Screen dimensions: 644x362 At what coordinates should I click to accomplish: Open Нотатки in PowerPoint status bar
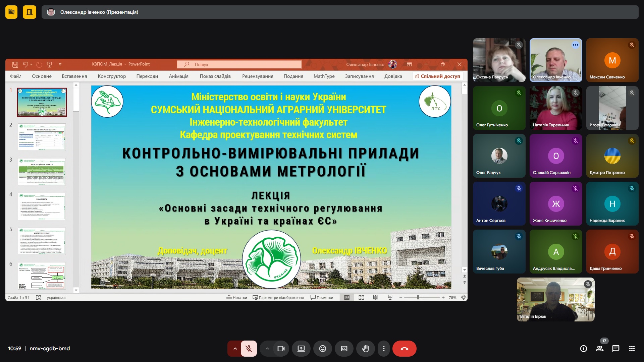(x=237, y=297)
